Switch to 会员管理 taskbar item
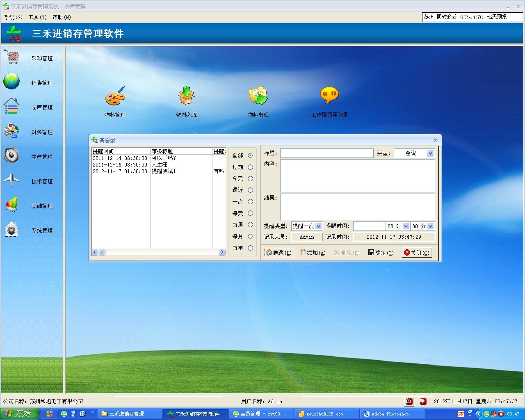The width and height of the screenshot is (525, 420). (x=260, y=414)
